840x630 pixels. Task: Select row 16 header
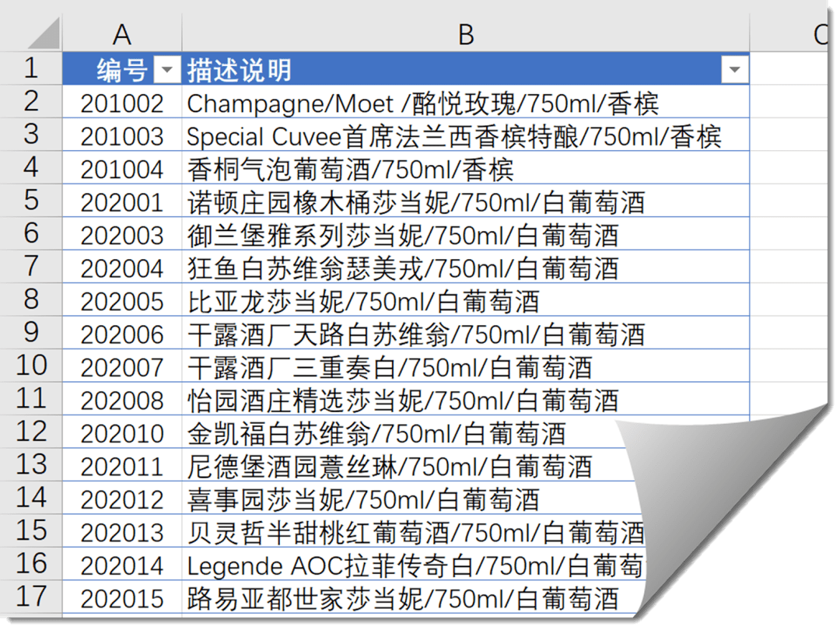point(31,564)
